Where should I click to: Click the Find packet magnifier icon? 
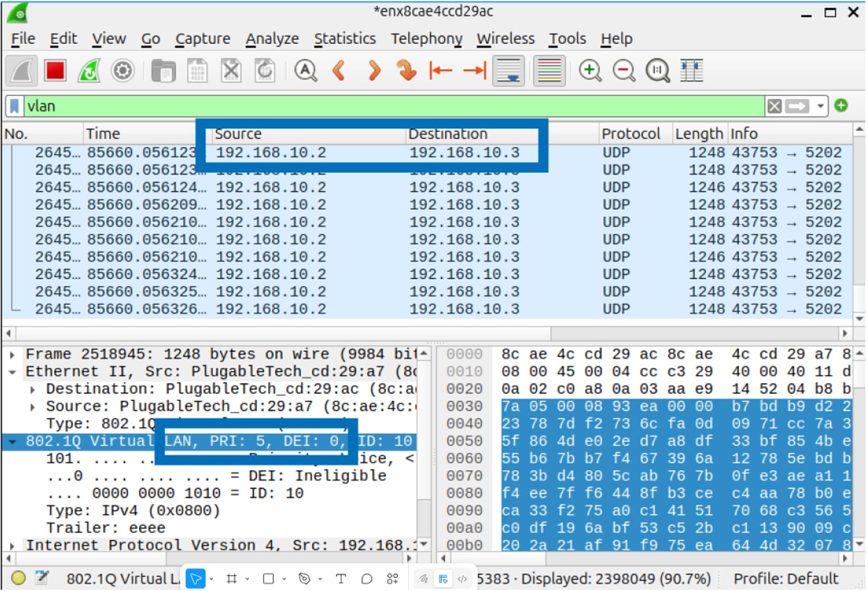(x=305, y=70)
